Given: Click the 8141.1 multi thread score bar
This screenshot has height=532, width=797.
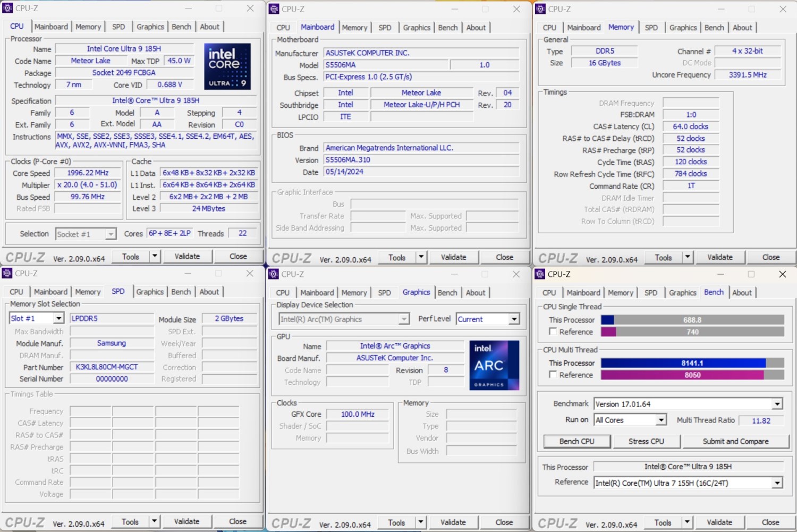Looking at the screenshot, I should (x=692, y=363).
